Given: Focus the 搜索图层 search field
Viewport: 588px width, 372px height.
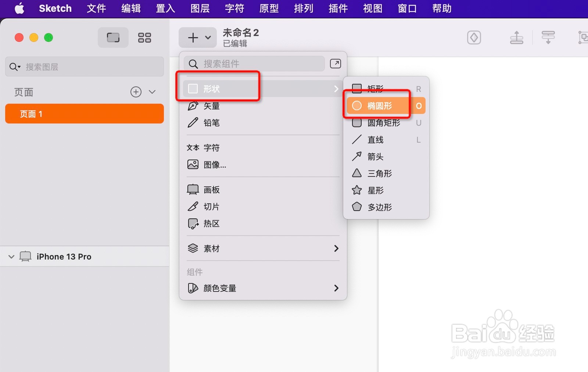Looking at the screenshot, I should point(85,67).
